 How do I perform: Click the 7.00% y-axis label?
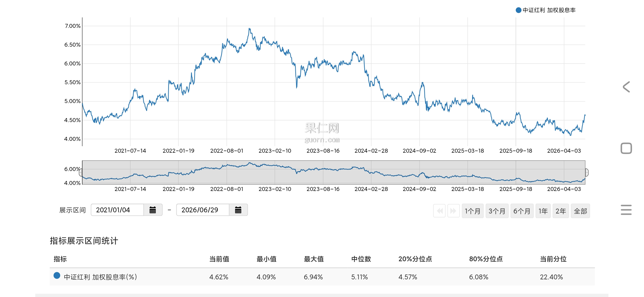tap(73, 26)
